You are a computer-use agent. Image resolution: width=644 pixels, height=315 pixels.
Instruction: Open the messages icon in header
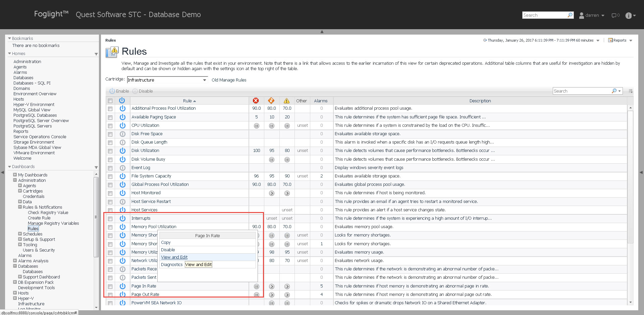pyautogui.click(x=614, y=15)
